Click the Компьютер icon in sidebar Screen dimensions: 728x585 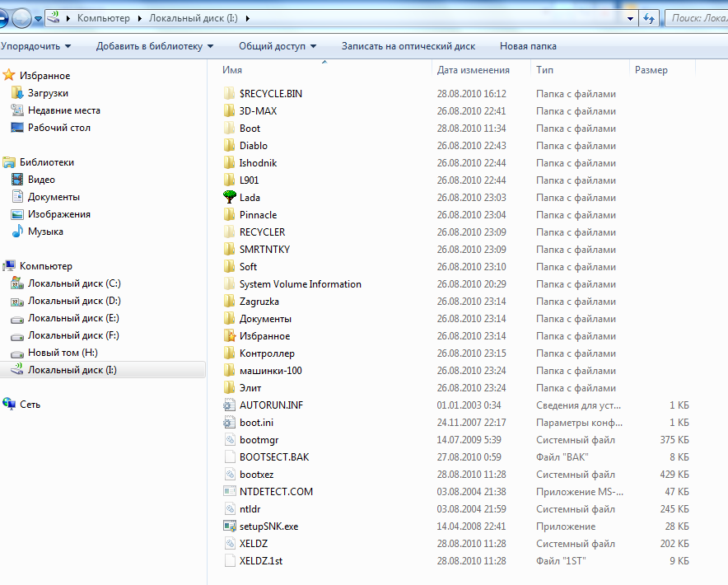[9, 266]
